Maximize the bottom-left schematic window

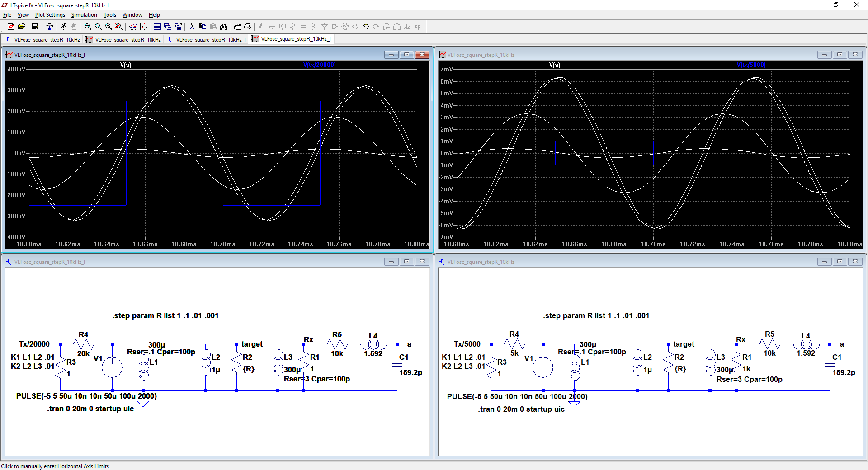click(406, 262)
